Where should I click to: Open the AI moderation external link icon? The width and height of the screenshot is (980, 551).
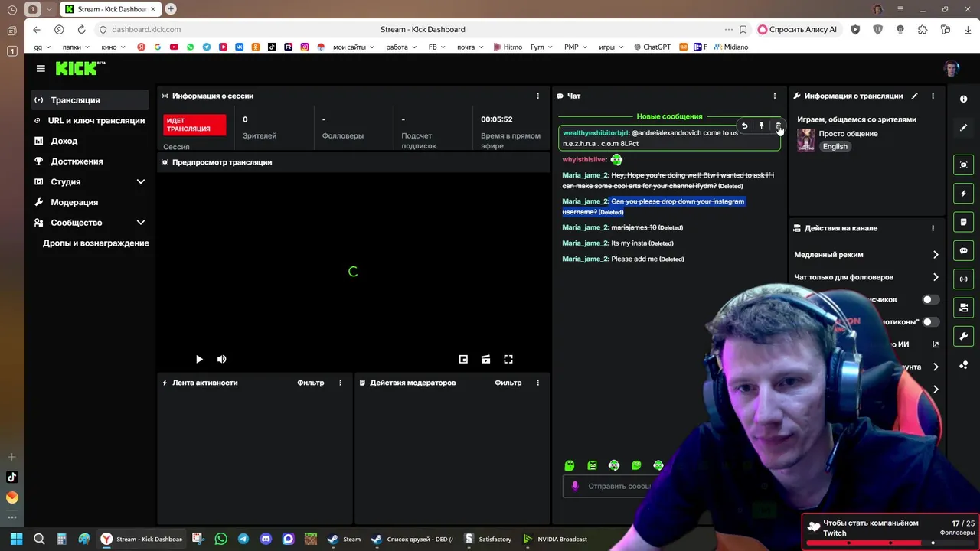[x=936, y=344]
